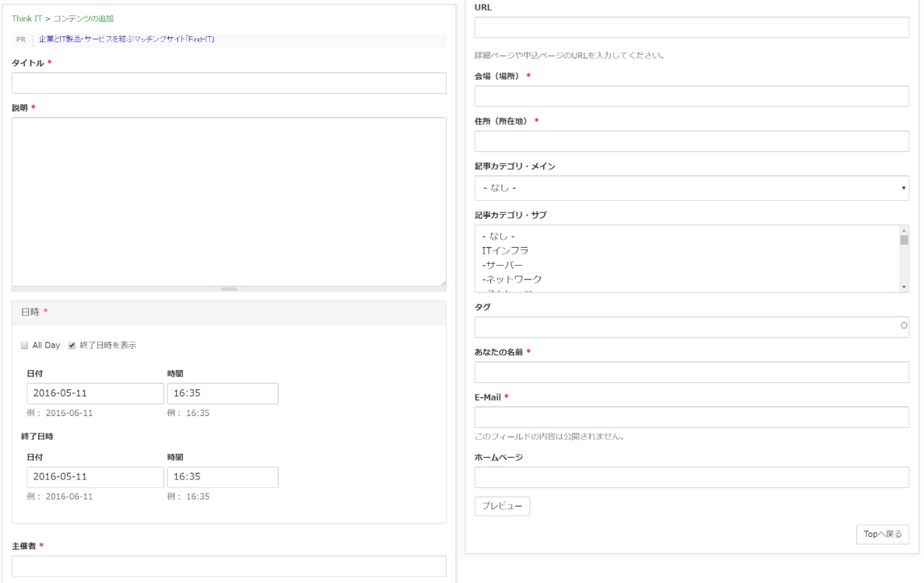Image resolution: width=924 pixels, height=583 pixels.
Task: Click the E-Mail input field
Action: (691, 417)
